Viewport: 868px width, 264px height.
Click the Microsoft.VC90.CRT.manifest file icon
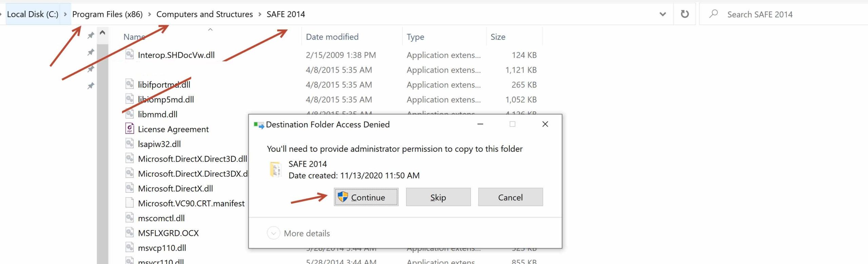pos(130,203)
